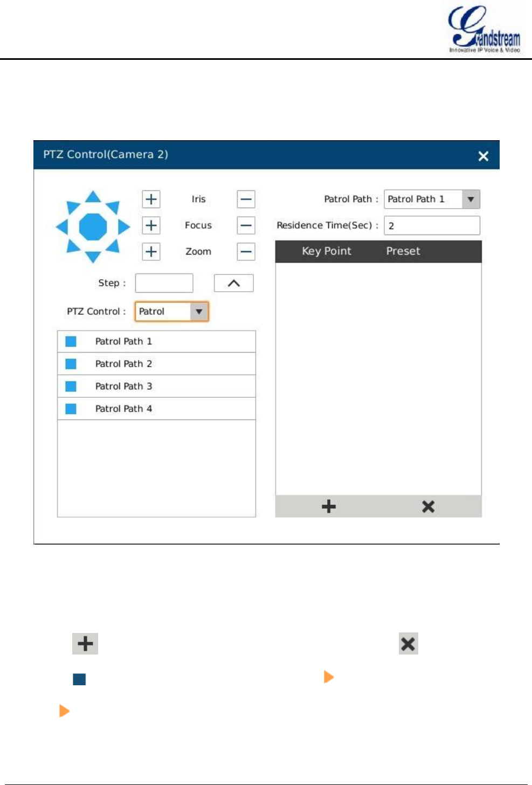532x785 pixels.
Task: Toggle blue square for Patrol Path 1
Action: 71,341
